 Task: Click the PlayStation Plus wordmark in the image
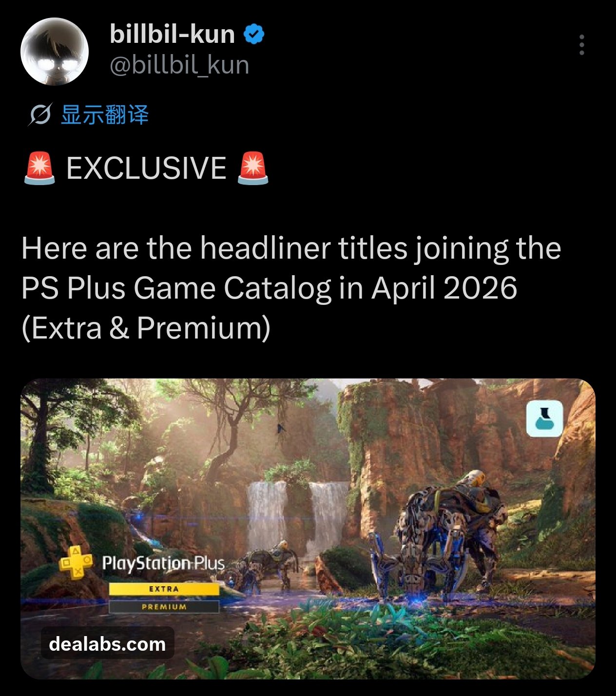(163, 564)
